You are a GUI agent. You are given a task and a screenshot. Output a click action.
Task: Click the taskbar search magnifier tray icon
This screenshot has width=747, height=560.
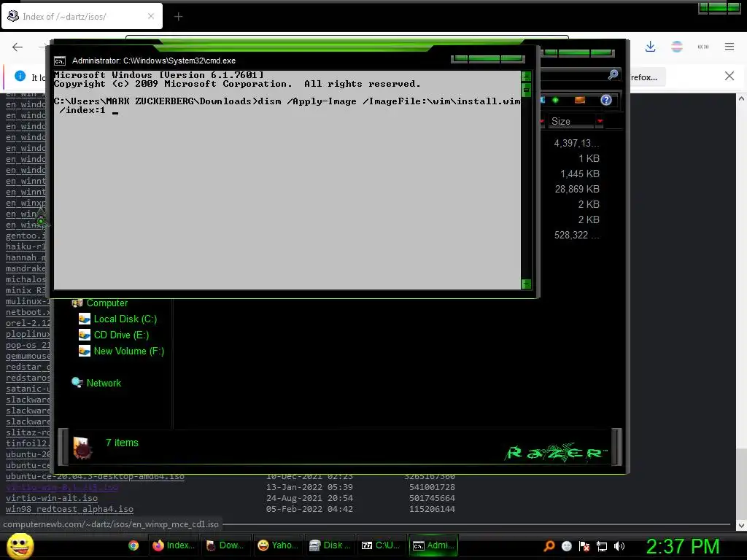coord(549,546)
